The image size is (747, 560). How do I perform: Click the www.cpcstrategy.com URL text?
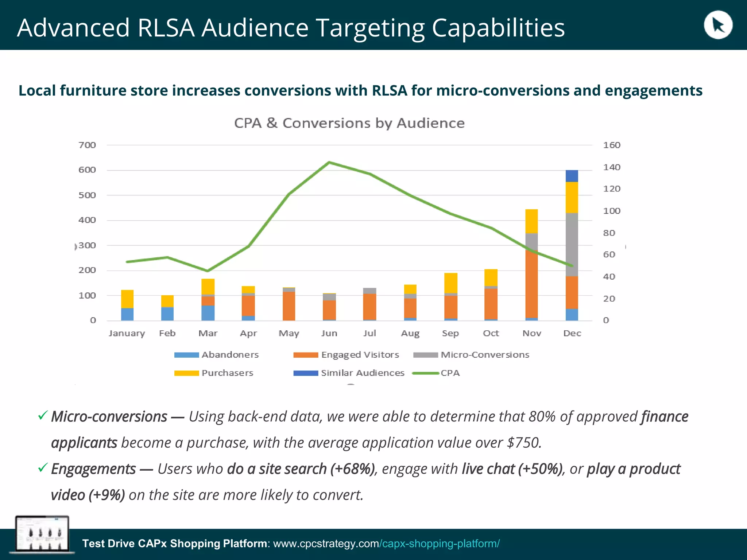pos(326,544)
